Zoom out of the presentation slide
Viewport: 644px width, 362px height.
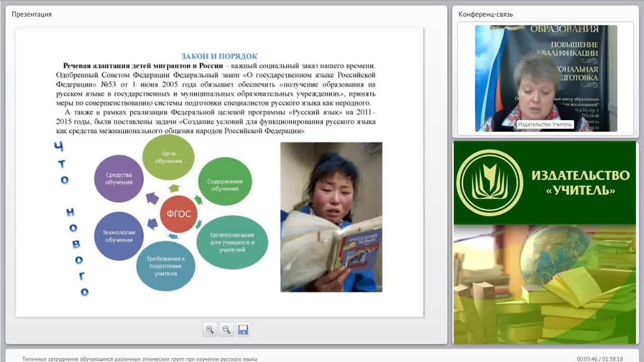point(226,329)
